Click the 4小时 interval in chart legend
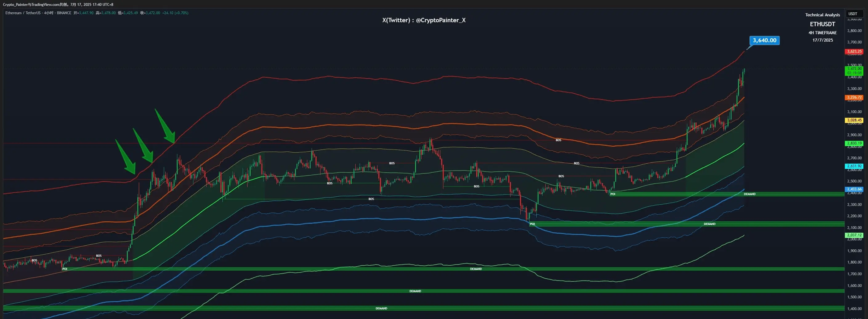Screen dimensions: 868x319 [49, 13]
